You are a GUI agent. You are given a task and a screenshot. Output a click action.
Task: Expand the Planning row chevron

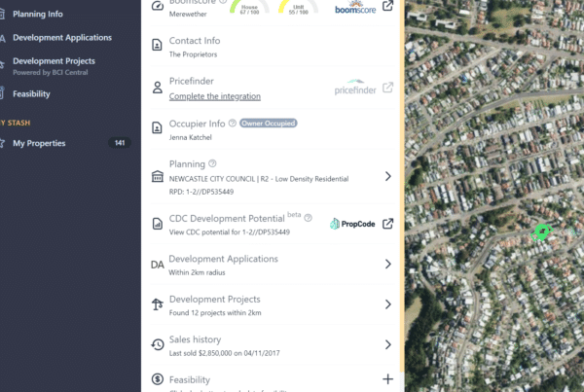click(387, 176)
